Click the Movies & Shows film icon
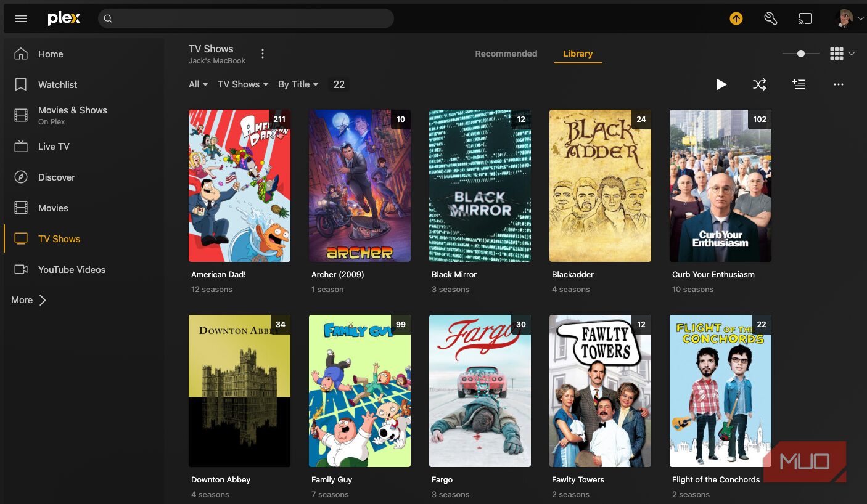The image size is (867, 504). click(21, 115)
